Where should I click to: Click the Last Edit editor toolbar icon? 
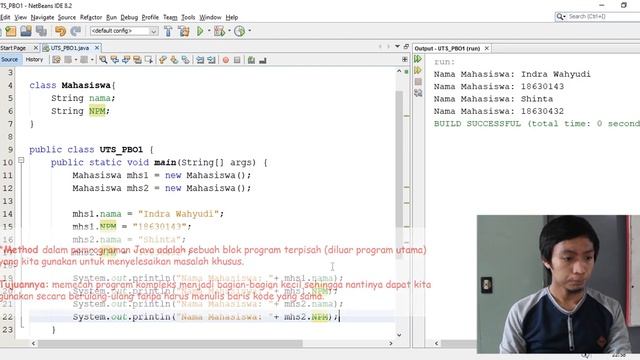[56, 60]
